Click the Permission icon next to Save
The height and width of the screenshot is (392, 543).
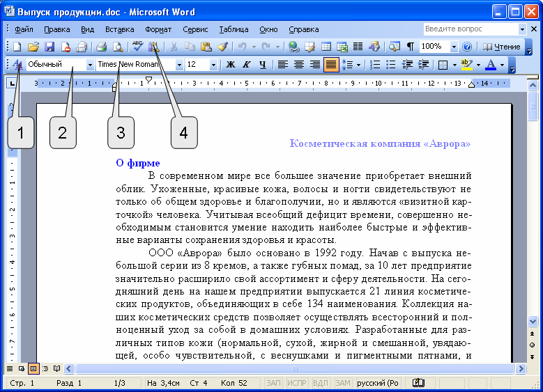[66, 47]
